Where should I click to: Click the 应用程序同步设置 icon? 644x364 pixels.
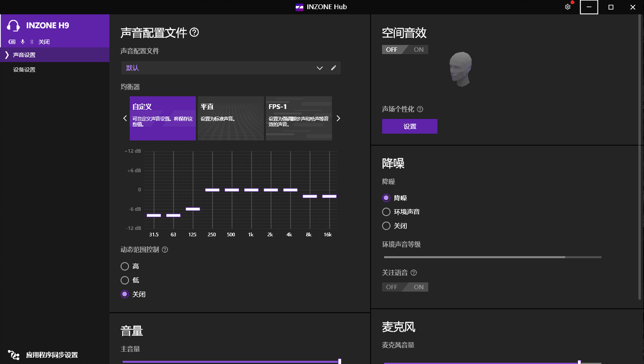point(14,355)
